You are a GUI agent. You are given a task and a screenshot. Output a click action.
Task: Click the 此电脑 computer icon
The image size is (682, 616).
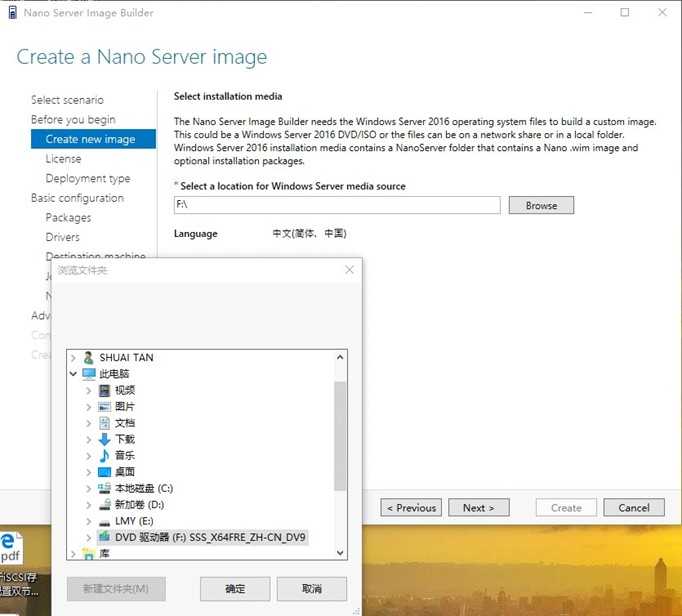point(89,374)
